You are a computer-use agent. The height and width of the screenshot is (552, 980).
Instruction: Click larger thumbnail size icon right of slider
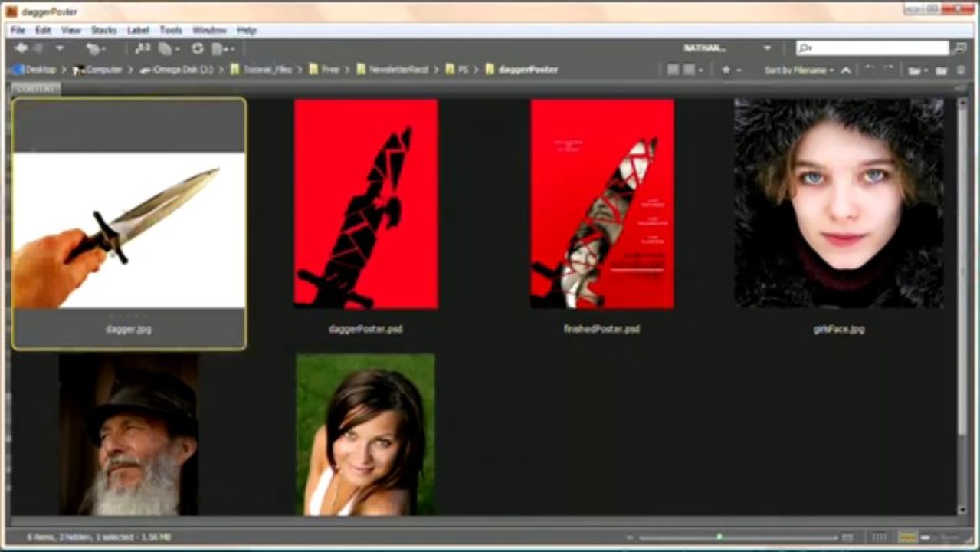[847, 537]
